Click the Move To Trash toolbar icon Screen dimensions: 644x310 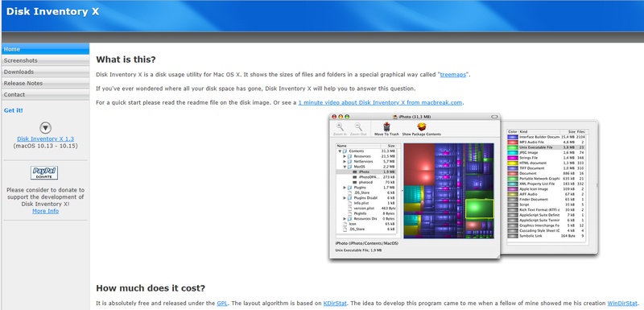click(x=386, y=126)
